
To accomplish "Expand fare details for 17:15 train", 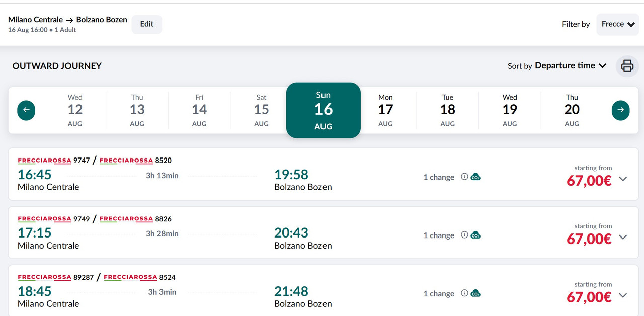I will click(x=623, y=237).
